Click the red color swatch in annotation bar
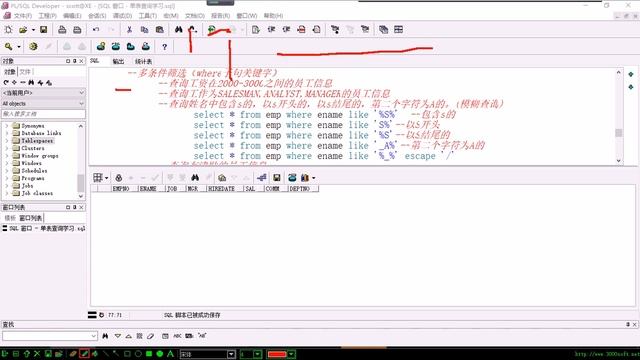 click(277, 354)
